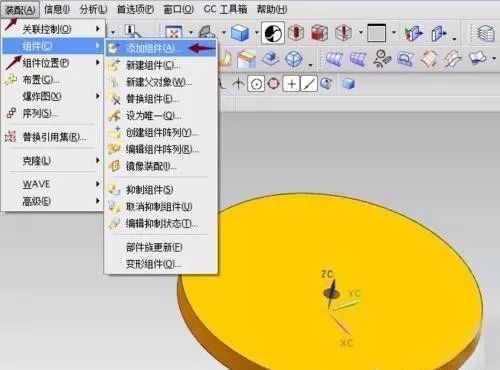Select 变形组件(O) menu entry

point(161,264)
